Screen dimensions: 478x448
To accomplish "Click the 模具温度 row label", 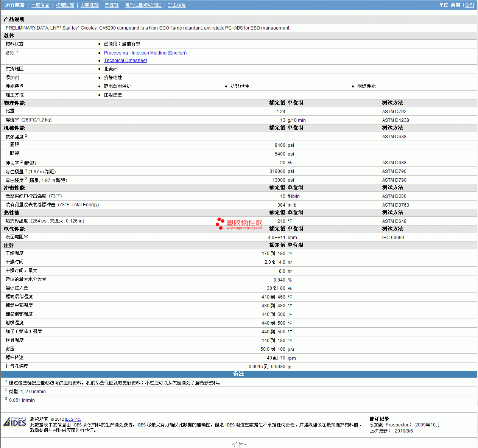I will tap(14, 340).
